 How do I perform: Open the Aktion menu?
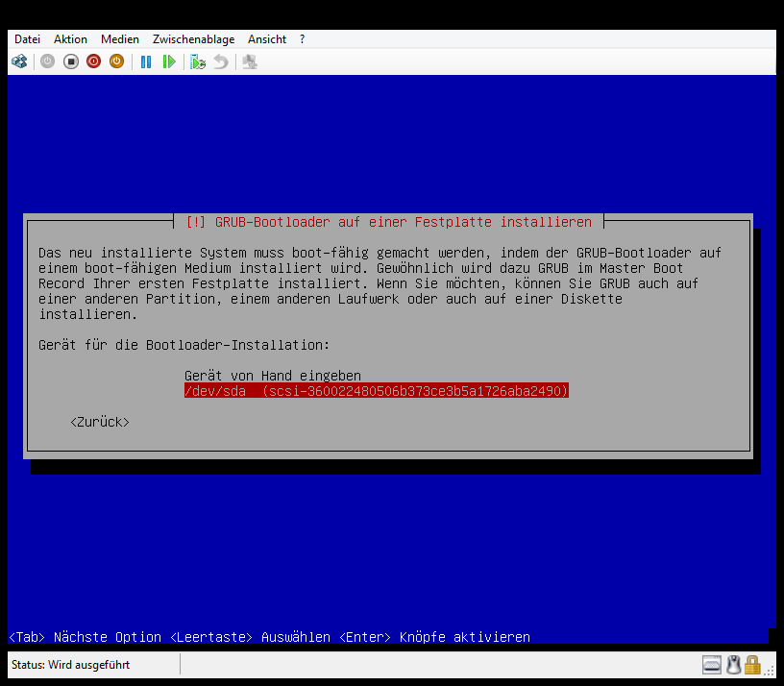(x=70, y=39)
